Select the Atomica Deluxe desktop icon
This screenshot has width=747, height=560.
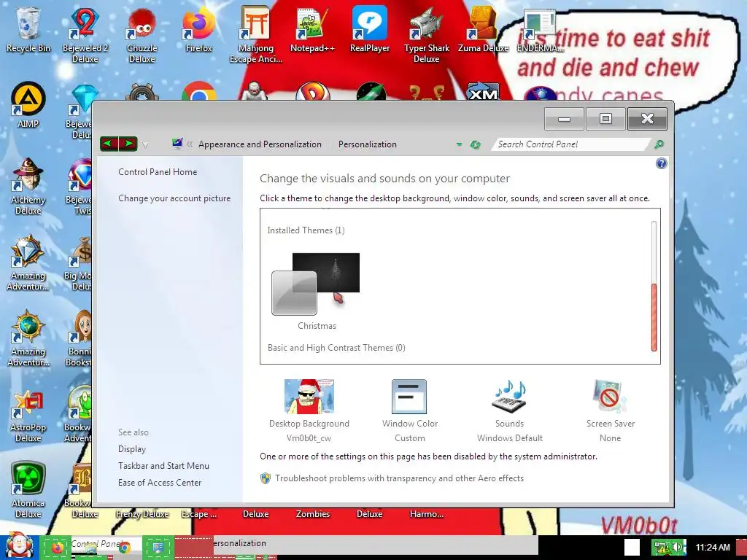pyautogui.click(x=28, y=490)
